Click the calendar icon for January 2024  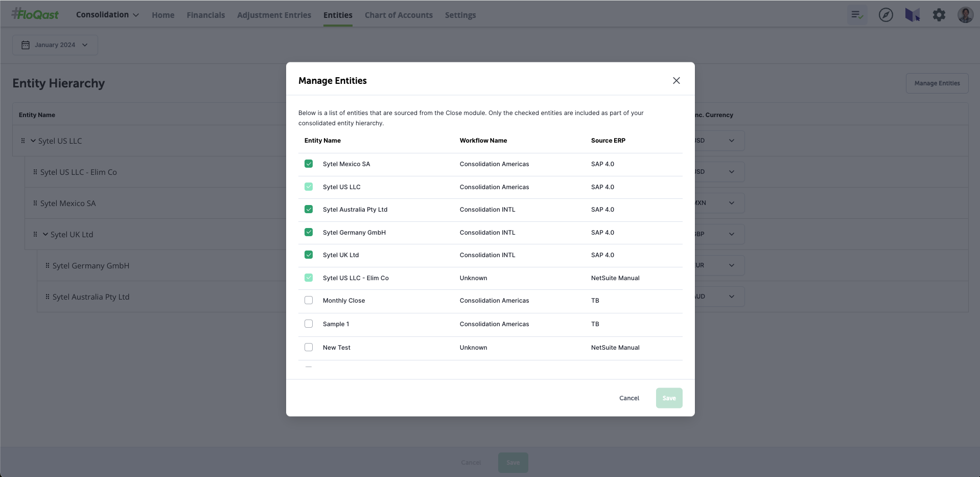(26, 45)
